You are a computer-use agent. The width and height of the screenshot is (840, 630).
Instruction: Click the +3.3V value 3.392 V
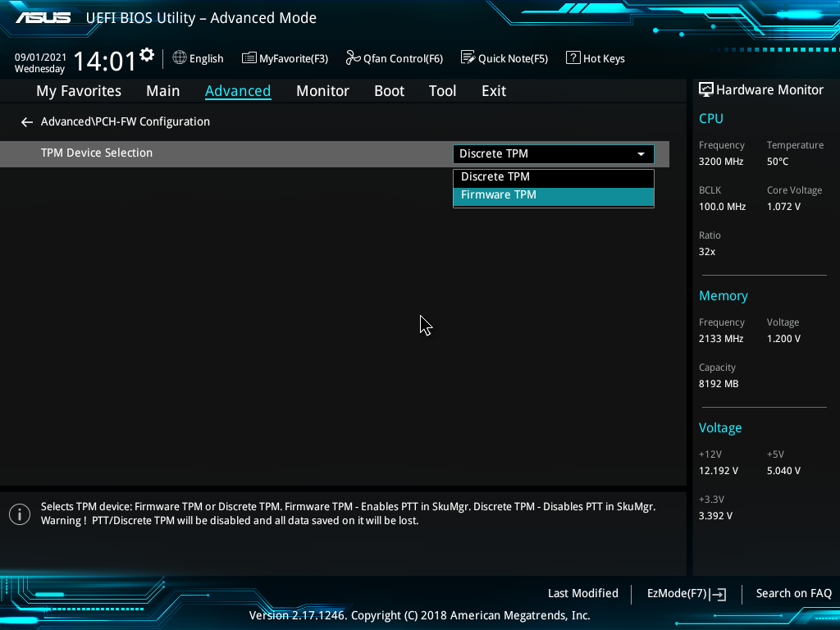[715, 515]
